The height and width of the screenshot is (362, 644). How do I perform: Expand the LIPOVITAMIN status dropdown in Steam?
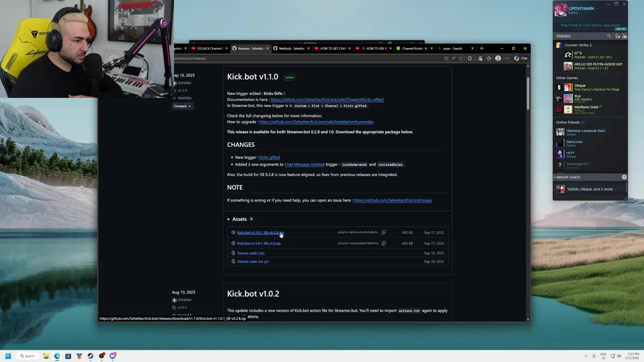[x=597, y=9]
